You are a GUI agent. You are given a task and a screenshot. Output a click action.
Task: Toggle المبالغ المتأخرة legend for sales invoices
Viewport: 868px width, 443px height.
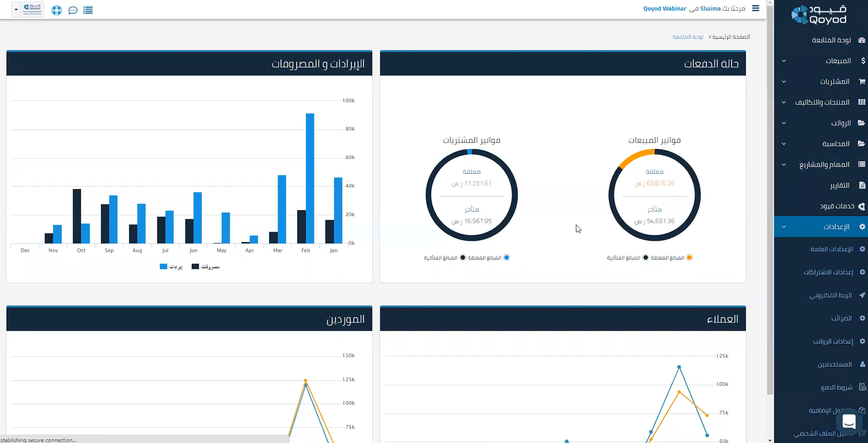tap(645, 258)
